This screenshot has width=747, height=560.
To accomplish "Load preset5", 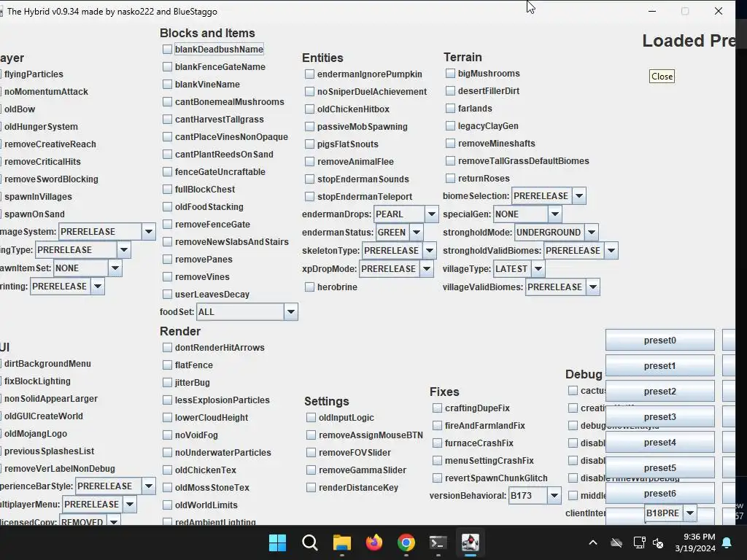I will pos(659,467).
